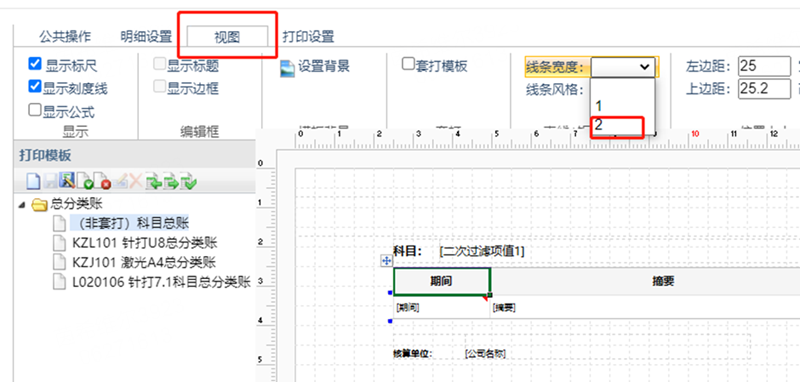The width and height of the screenshot is (800, 382).
Task: Open the 线条宽度 dropdown arrow
Action: pyautogui.click(x=644, y=67)
